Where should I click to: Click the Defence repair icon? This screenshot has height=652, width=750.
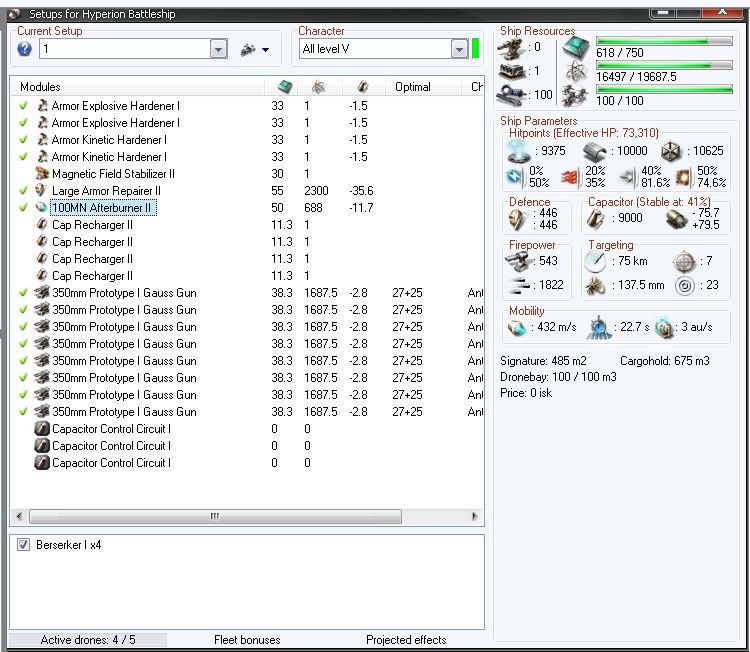pos(518,219)
